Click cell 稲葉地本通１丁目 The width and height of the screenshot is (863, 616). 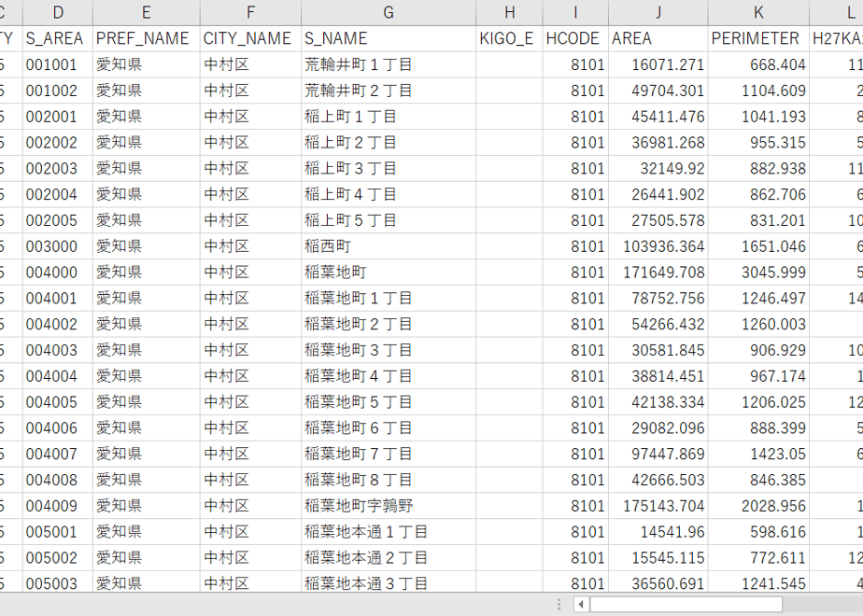pyautogui.click(x=389, y=532)
